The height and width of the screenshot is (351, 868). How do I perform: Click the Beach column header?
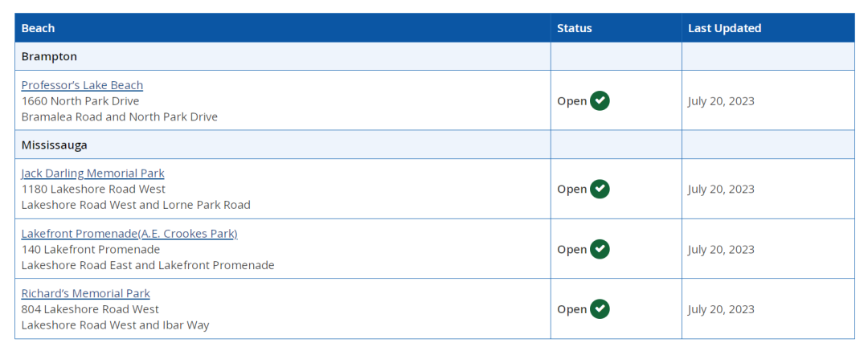click(39, 28)
